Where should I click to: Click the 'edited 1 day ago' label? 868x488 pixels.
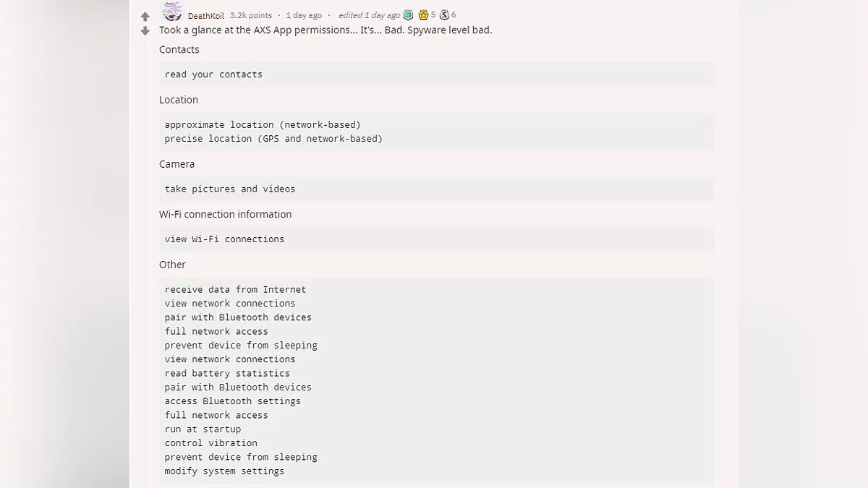click(x=369, y=15)
